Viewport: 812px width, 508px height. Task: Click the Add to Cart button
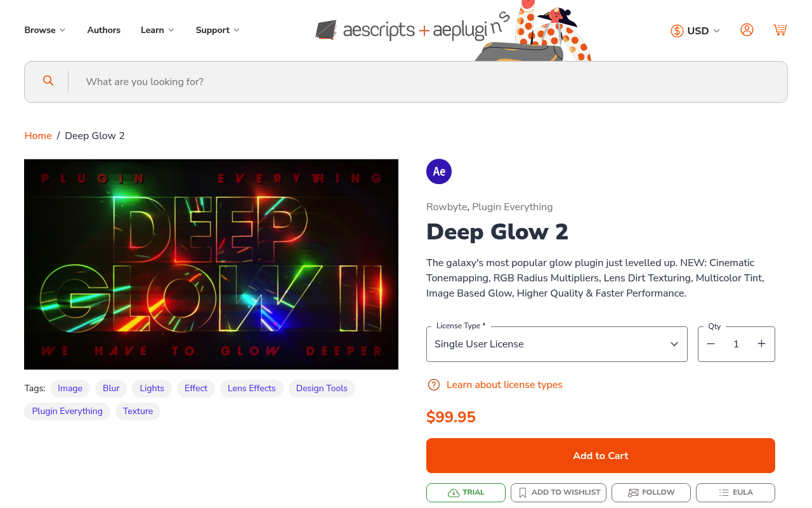pos(600,455)
